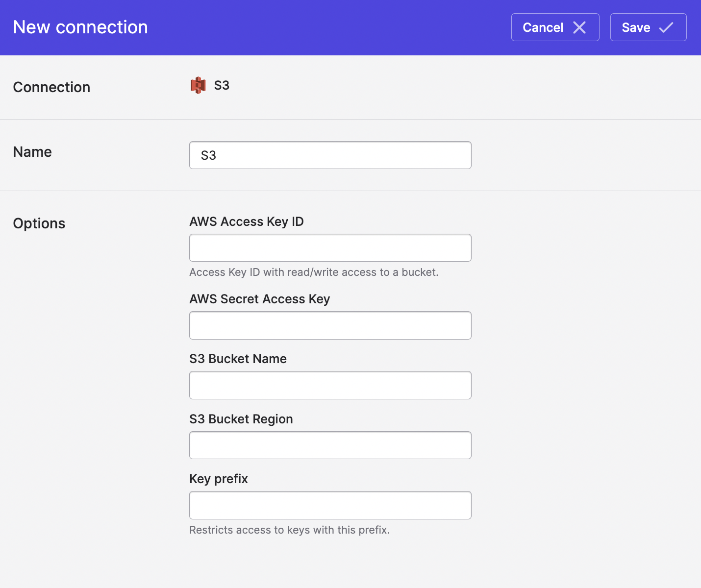Click the 'Connection' section label
Screen dimensions: 701x588
click(51, 87)
